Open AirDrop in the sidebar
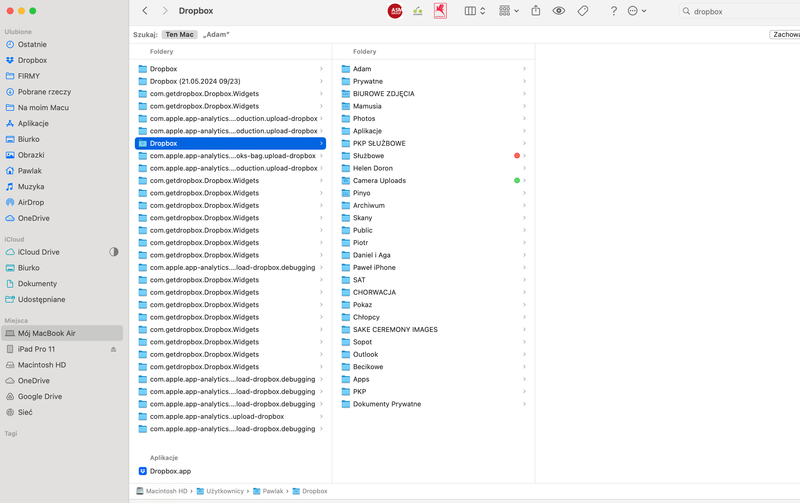This screenshot has height=503, width=800. (x=31, y=202)
